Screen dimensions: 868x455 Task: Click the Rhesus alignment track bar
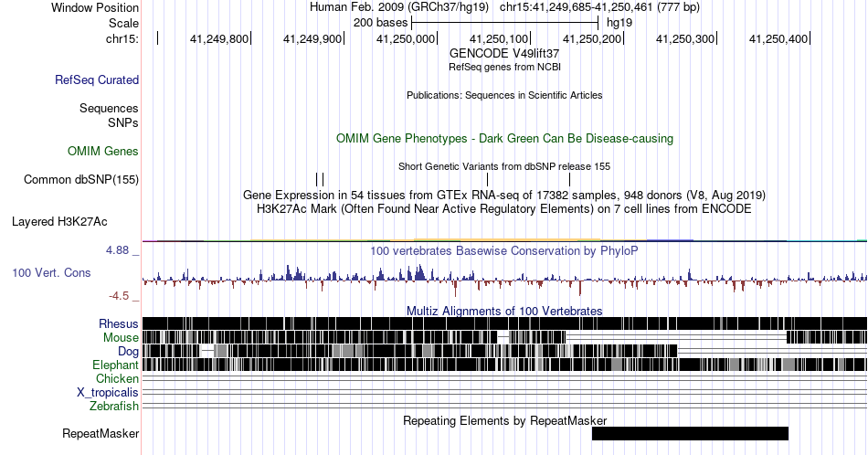504,323
